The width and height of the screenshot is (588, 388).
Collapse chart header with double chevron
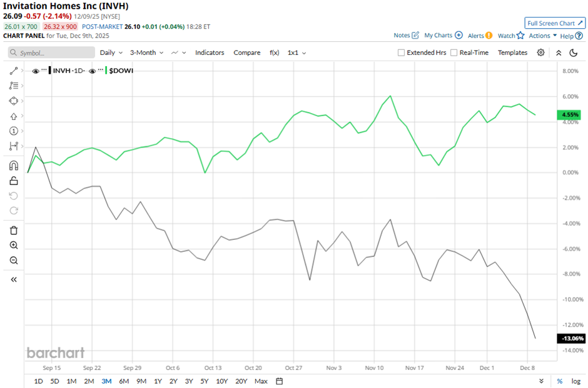559,53
